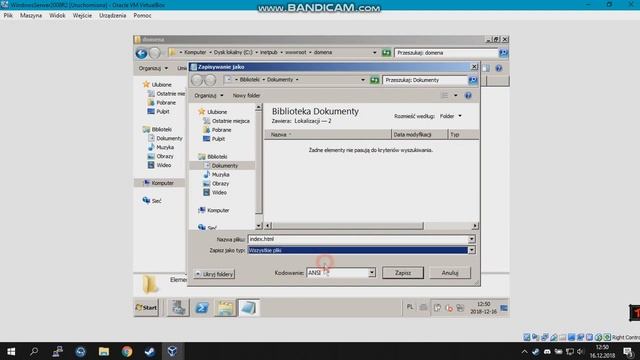Click Typ column header
Viewport: 640px width, 360px height.
[463, 134]
